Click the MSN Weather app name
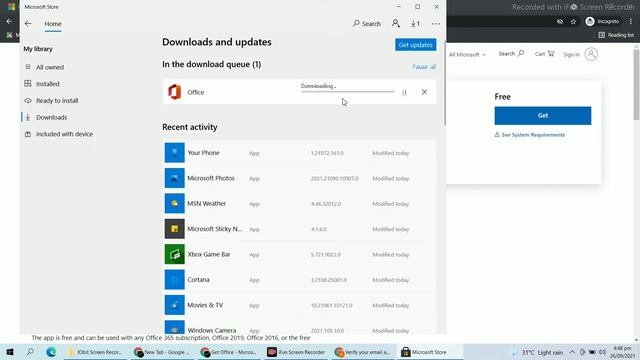640x360 pixels. [x=207, y=203]
